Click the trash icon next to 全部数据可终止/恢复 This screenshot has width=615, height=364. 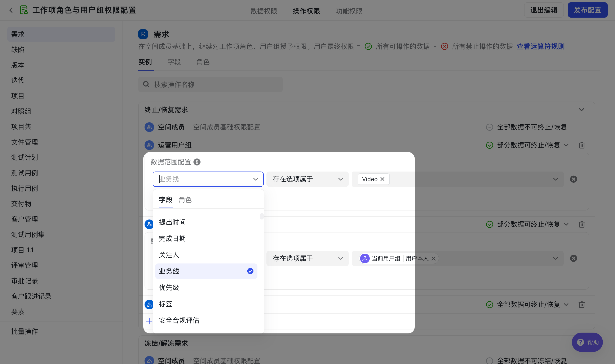582,305
